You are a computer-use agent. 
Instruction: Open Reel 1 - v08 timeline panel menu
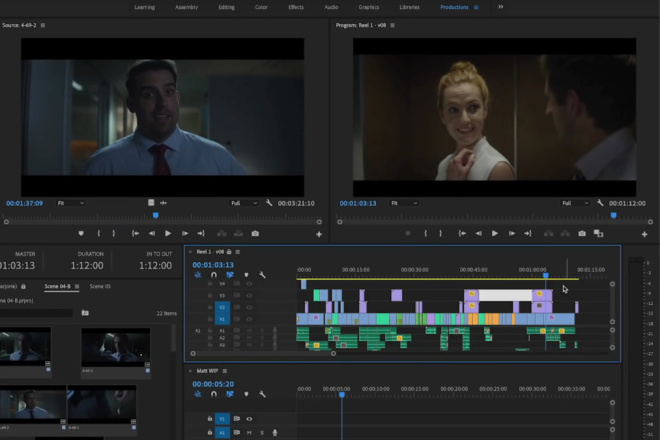click(238, 252)
